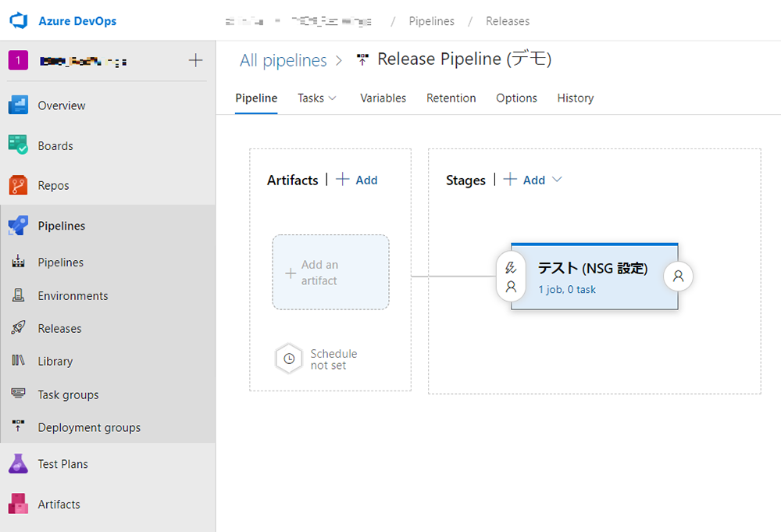Select Releases text in the sidebar
The image size is (781, 532).
[60, 329]
